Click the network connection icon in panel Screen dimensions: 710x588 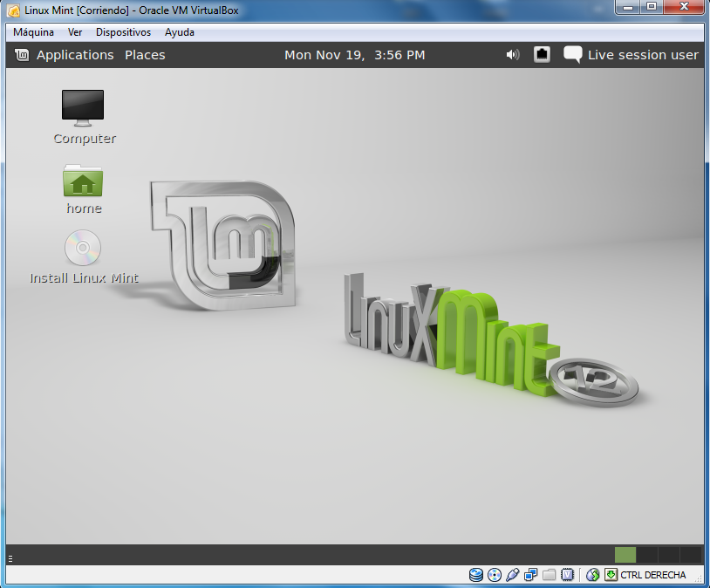(x=542, y=55)
